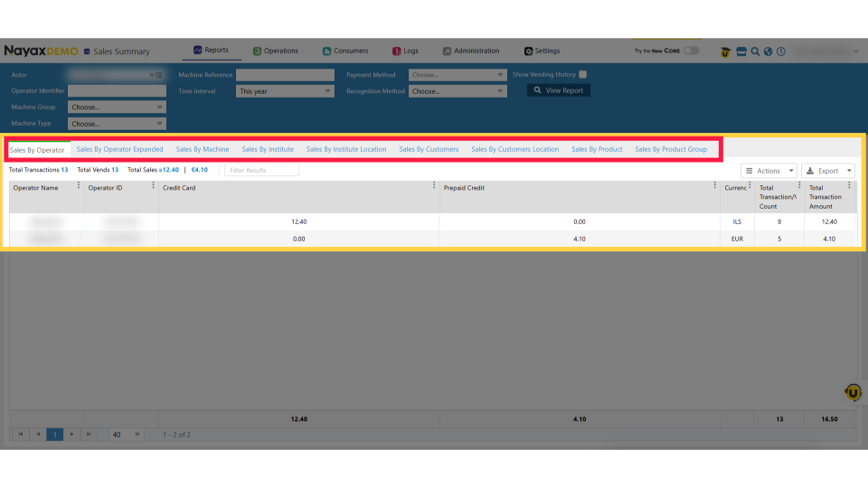Open the Actor list picker icon
Viewport: 868px width, 488px height.
click(159, 75)
